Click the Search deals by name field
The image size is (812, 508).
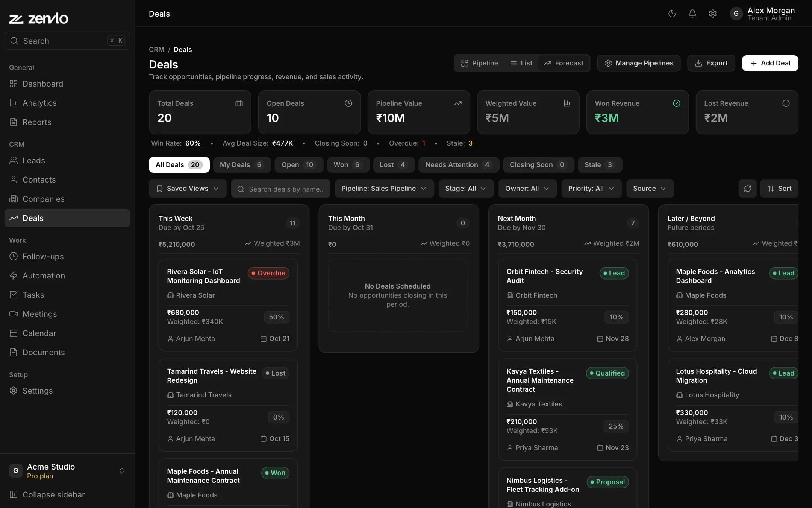click(281, 189)
